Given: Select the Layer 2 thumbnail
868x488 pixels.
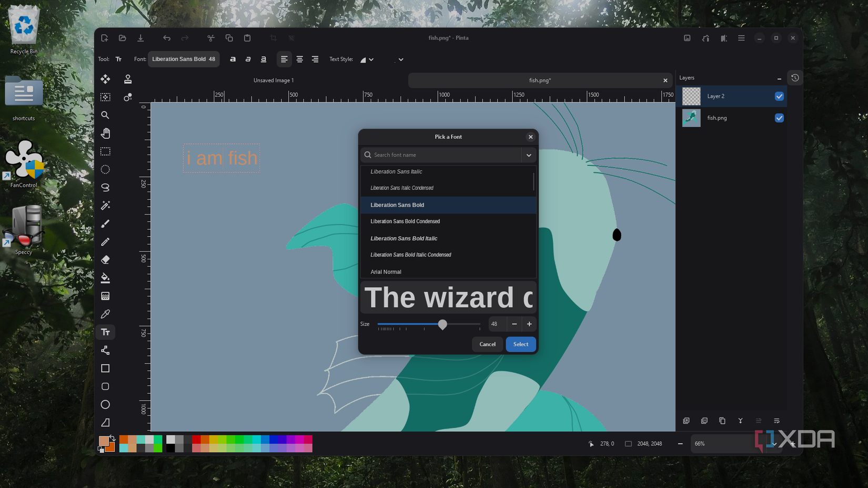Looking at the screenshot, I should (691, 96).
